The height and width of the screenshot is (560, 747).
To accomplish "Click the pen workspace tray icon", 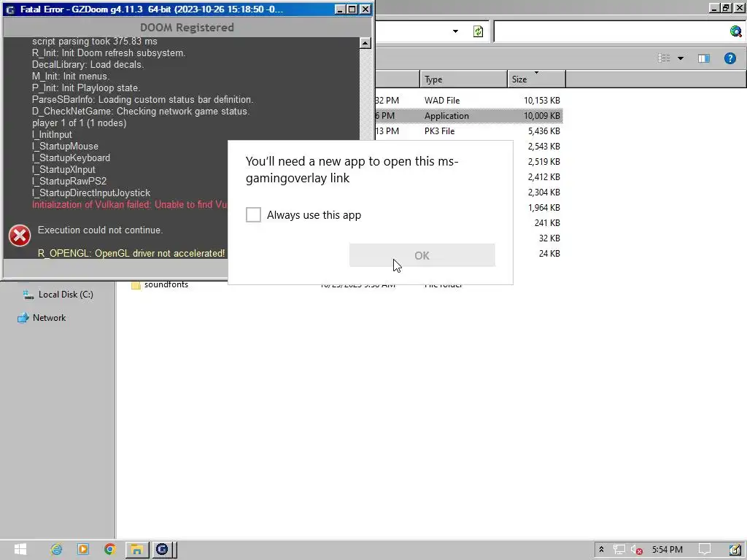I will 735,550.
